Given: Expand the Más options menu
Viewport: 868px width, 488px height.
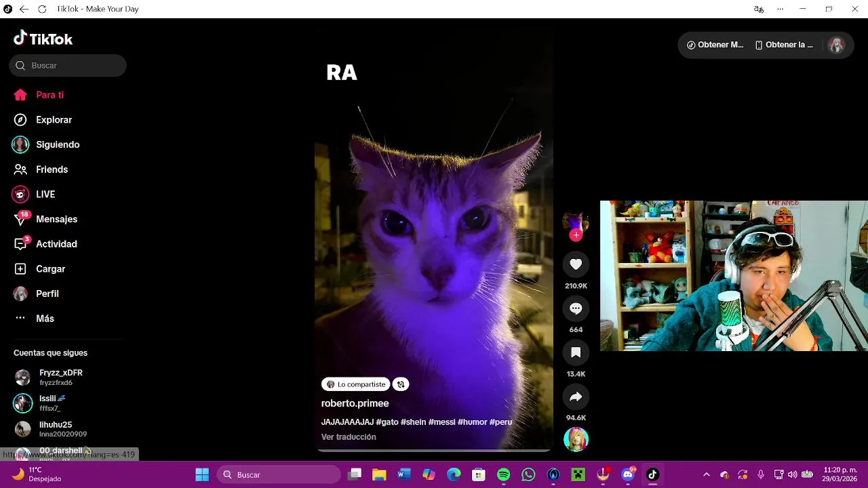Looking at the screenshot, I should pyautogui.click(x=34, y=319).
